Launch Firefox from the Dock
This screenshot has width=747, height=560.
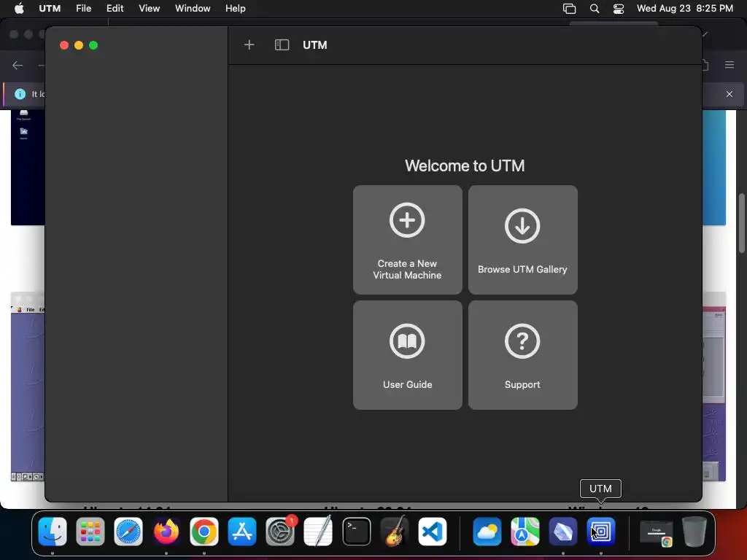[x=166, y=531]
